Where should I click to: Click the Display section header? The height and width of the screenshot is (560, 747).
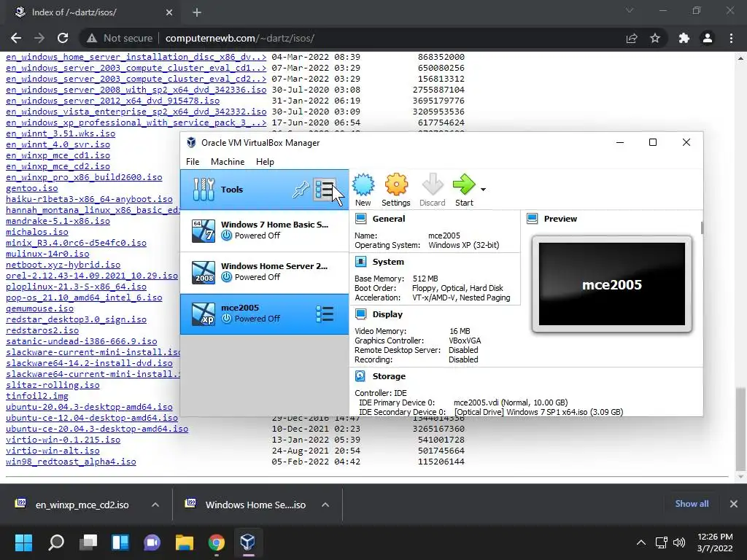point(387,314)
